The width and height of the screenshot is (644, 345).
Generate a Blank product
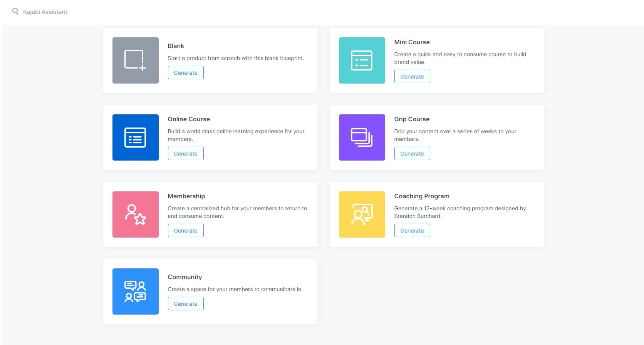185,73
